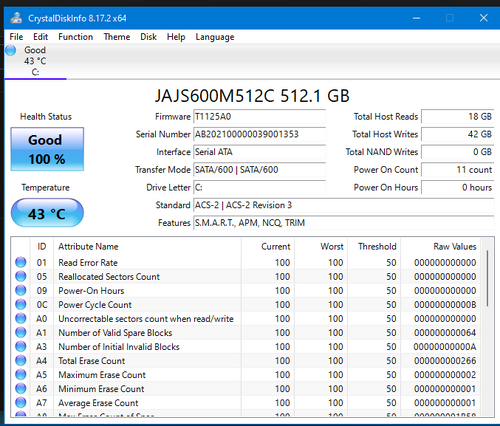Click the Total Host Writes value 42 GB

pyautogui.click(x=458, y=134)
